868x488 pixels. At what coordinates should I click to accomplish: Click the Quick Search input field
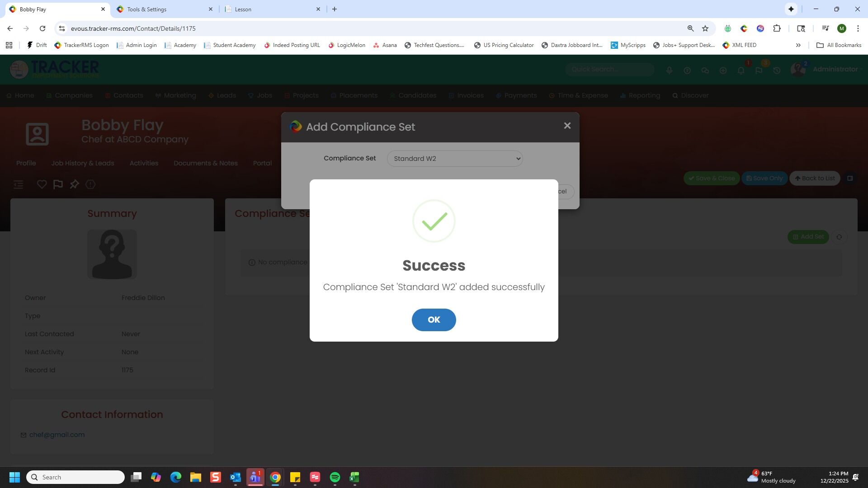coord(609,70)
